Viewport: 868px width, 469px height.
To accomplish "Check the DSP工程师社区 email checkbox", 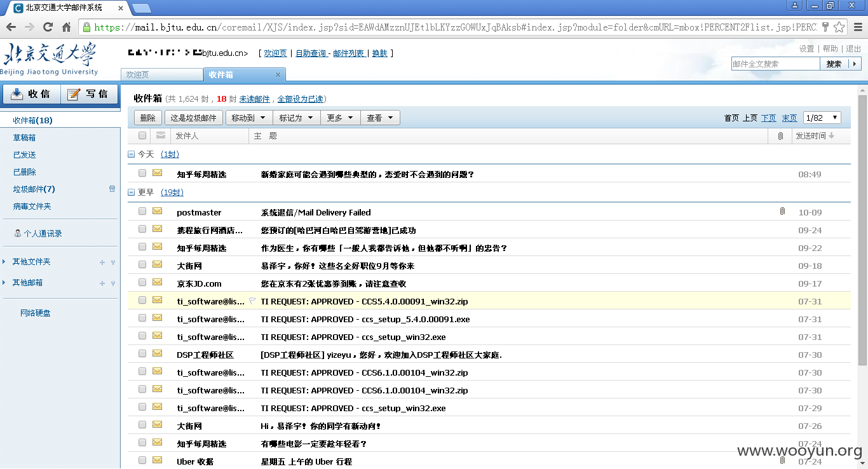I will (142, 354).
